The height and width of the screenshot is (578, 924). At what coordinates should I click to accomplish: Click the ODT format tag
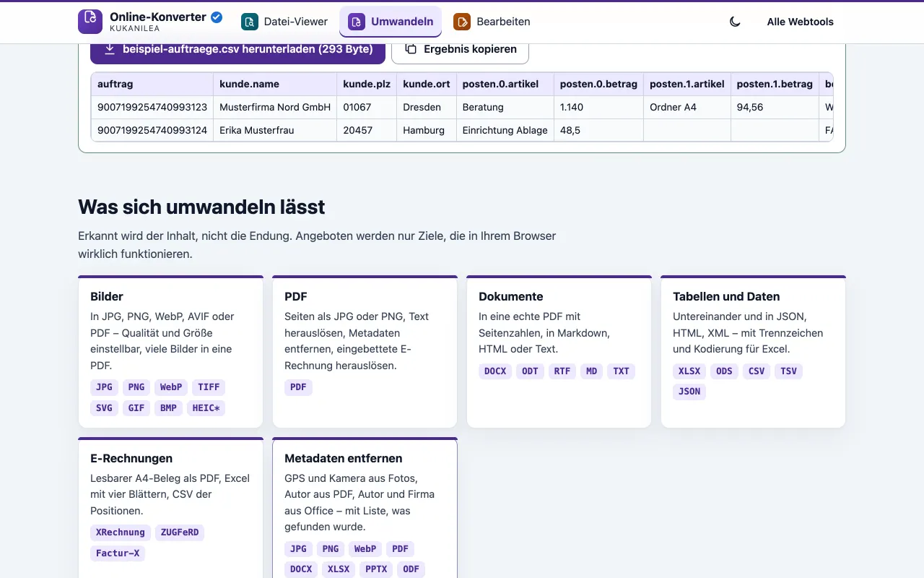point(530,371)
